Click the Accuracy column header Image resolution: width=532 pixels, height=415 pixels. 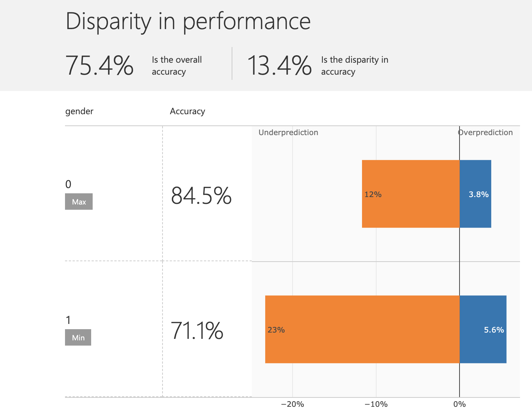coord(187,111)
